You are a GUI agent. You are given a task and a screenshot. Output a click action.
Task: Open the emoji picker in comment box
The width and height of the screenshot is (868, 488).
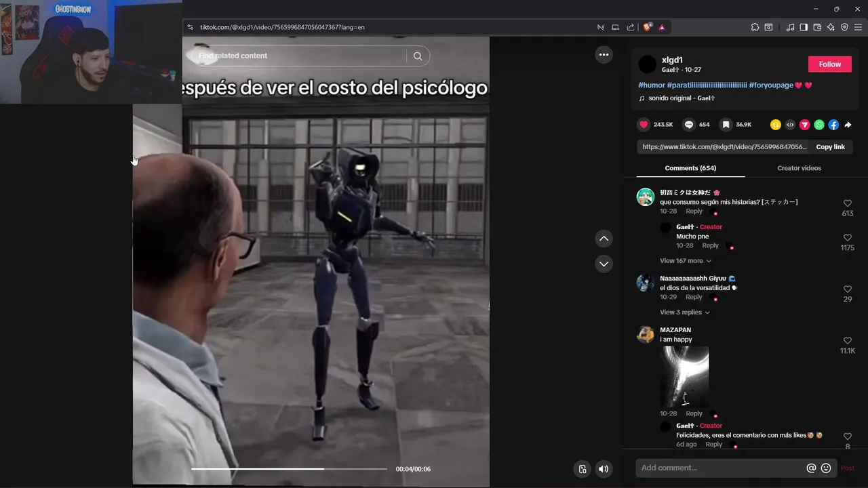[826, 468]
